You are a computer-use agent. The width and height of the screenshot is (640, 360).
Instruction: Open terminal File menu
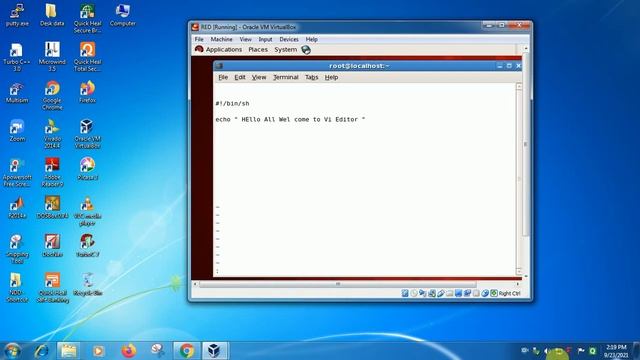click(x=223, y=77)
